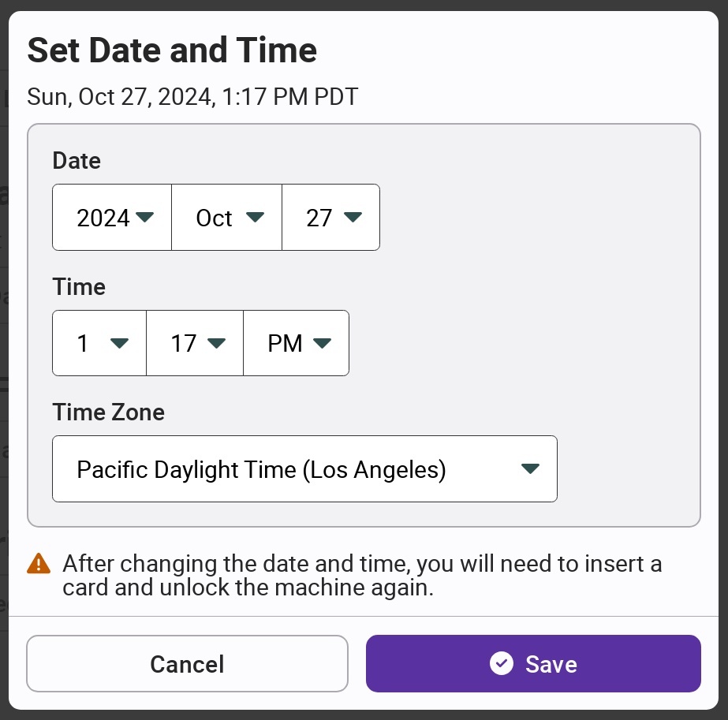Click the "Time" section label
Image resolution: width=728 pixels, height=720 pixels.
click(79, 287)
